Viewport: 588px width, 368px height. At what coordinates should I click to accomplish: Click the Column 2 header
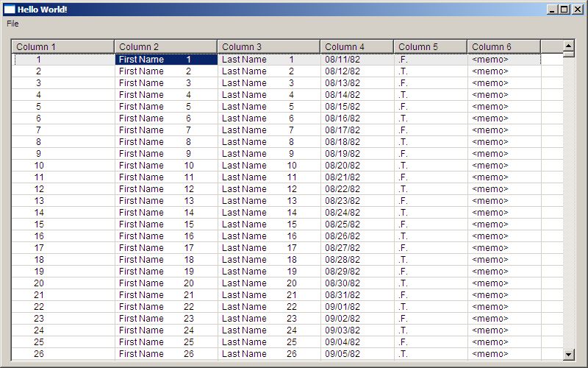click(165, 47)
